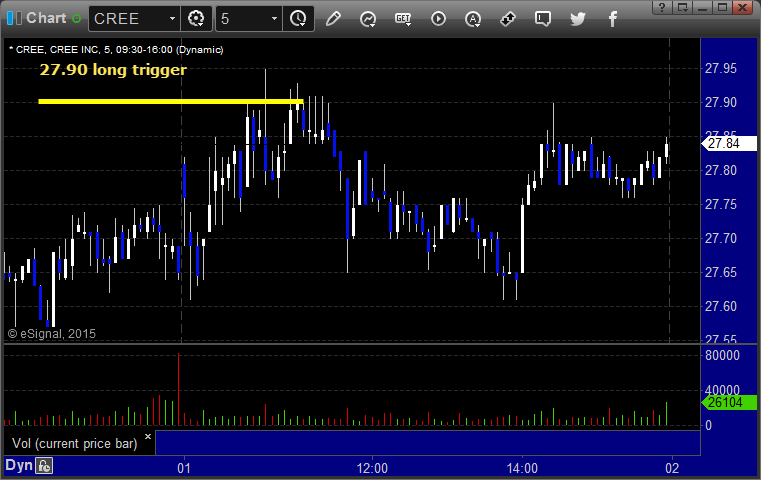Image resolution: width=761 pixels, height=480 pixels.
Task: Toggle the green link circle indicator
Action: point(76,19)
